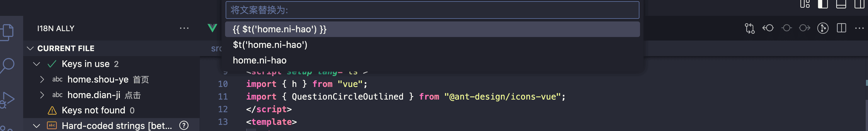The height and width of the screenshot is (131, 868).
Task: Select the {{ $t('home.ni-hao') }} replacement option
Action: [432, 29]
